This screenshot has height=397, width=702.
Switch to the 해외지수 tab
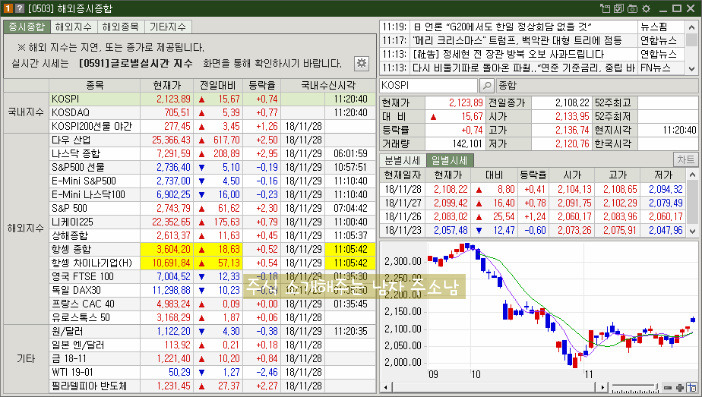click(73, 27)
